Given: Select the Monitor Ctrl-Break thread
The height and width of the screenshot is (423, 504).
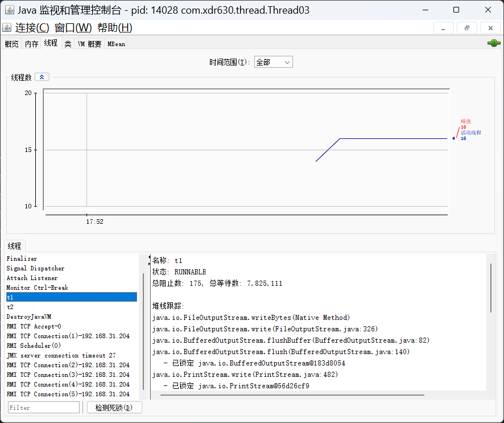Looking at the screenshot, I should 72,288.
